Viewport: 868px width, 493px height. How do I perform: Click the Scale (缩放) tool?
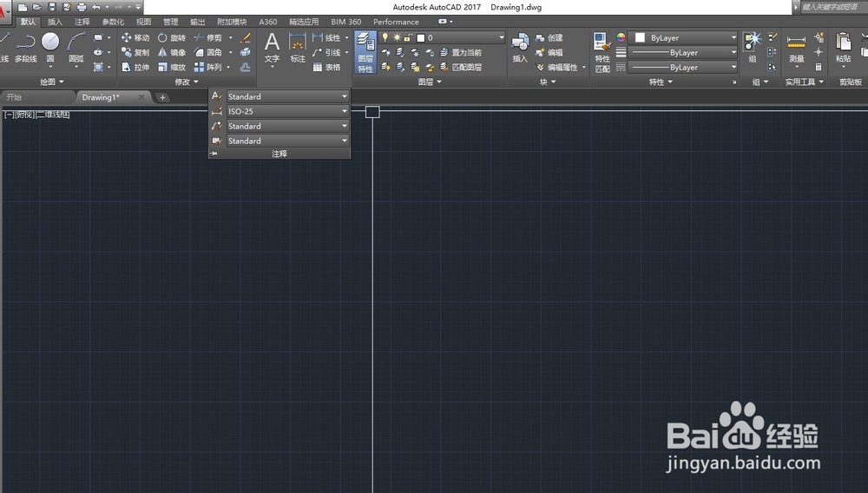(x=172, y=67)
